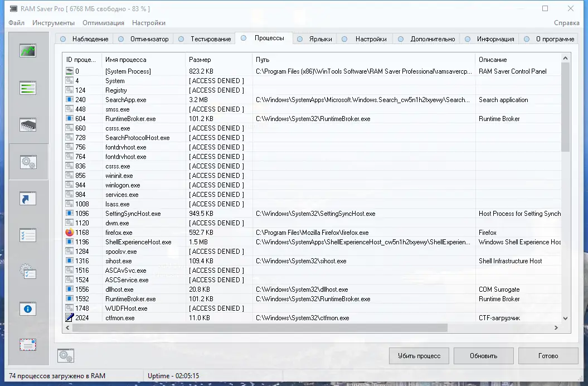The height and width of the screenshot is (386, 588).
Task: Select the Информация tab radio dot
Action: coord(467,39)
